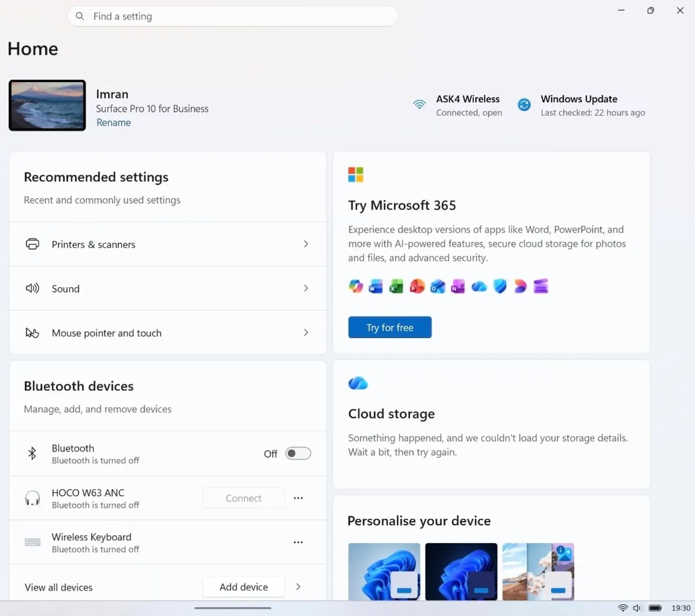Click the ASK4 Wireless Wi-Fi icon
The image size is (695, 616).
(x=419, y=105)
